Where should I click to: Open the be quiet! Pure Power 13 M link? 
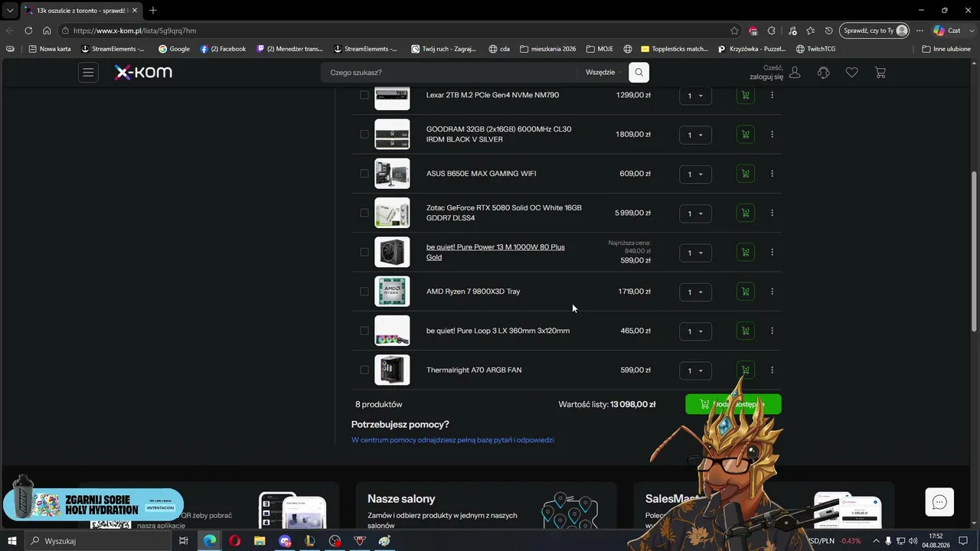point(495,252)
